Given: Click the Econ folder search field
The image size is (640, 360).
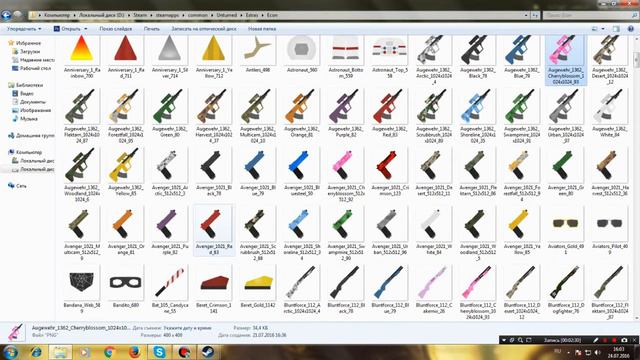Looking at the screenshot, I should click(591, 15).
